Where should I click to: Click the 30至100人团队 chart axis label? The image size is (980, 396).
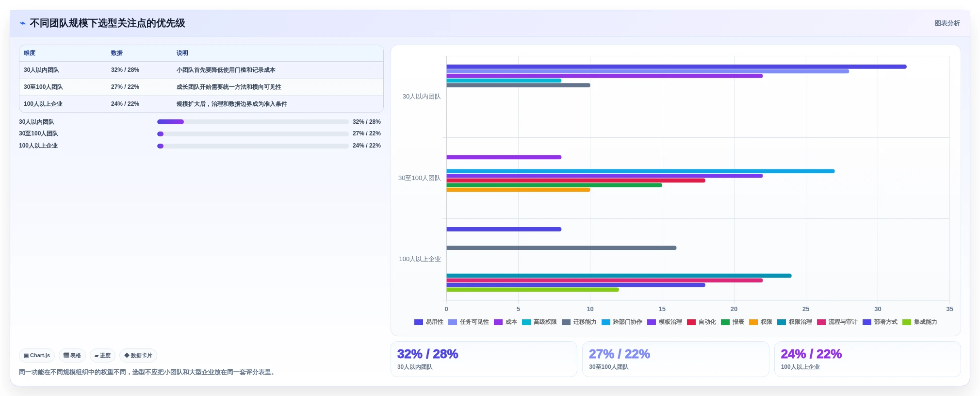coord(420,178)
